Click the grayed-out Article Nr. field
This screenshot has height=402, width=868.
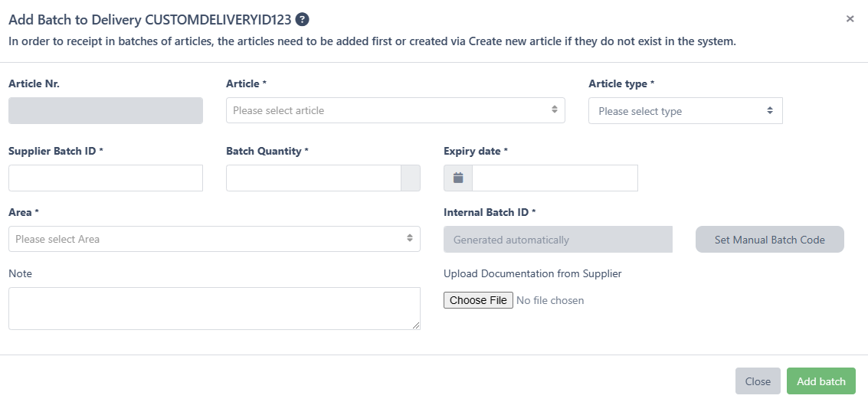pos(106,110)
